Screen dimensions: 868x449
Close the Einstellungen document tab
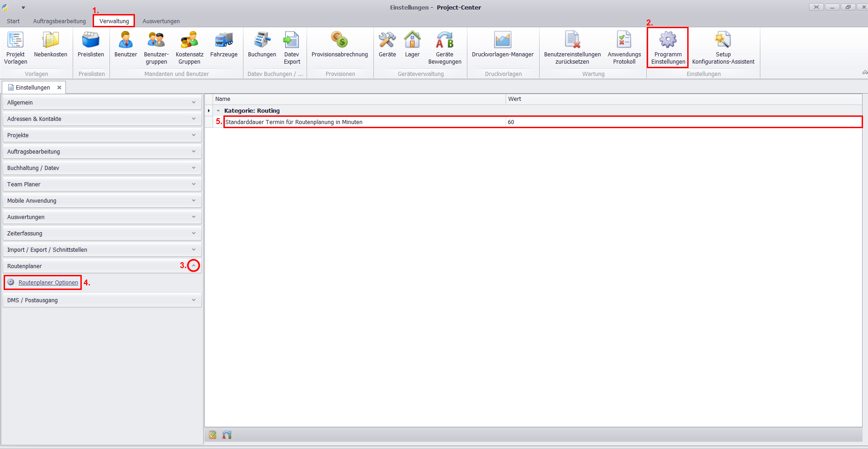click(59, 88)
